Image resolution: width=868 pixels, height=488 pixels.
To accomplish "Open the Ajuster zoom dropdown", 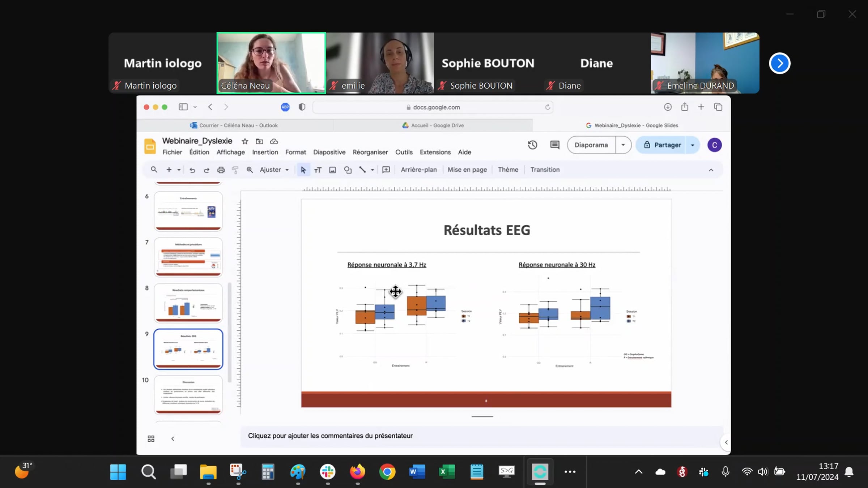I will tap(275, 170).
